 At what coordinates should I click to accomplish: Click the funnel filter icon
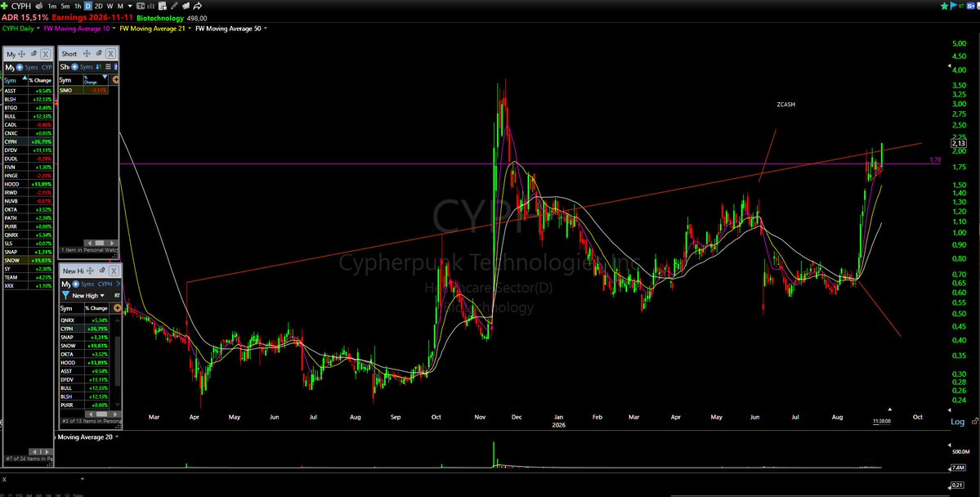(x=65, y=295)
